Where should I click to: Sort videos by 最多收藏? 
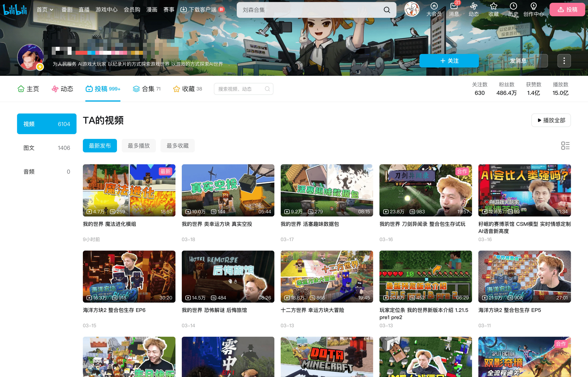point(177,146)
